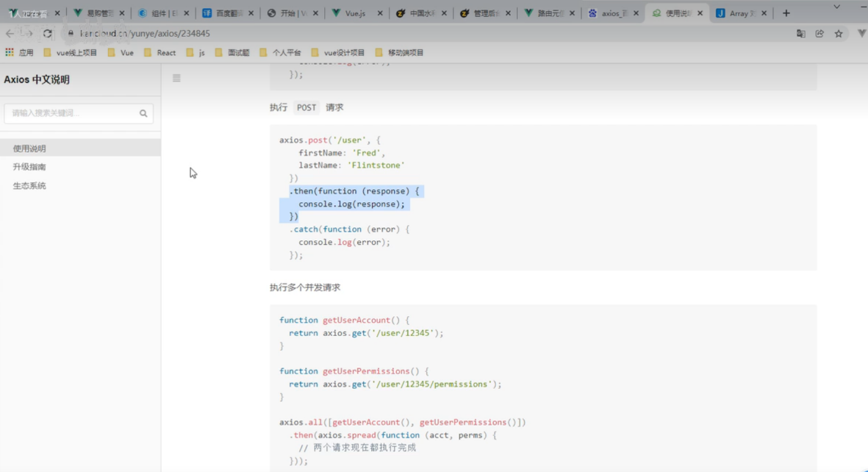The image size is (868, 472).
Task: Close the 使用说明 tab
Action: click(x=700, y=13)
